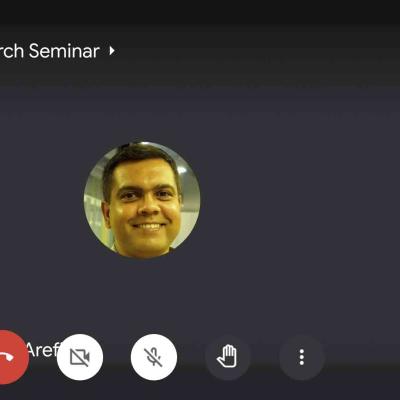Expand meeting details via arrow beside Seminar title
The height and width of the screenshot is (400, 400).
pos(112,51)
